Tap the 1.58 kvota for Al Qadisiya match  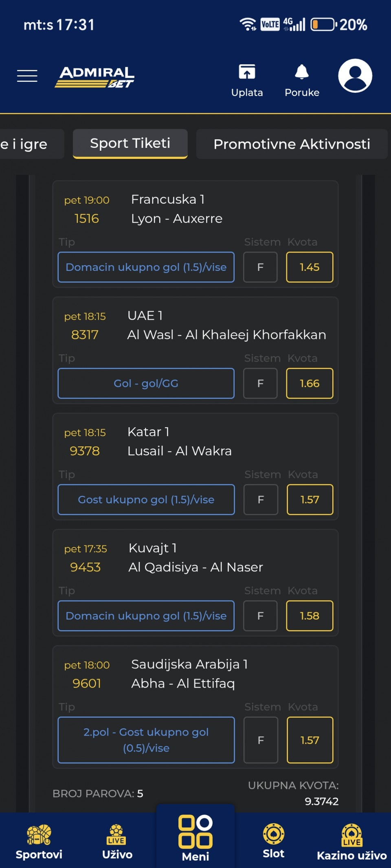(310, 616)
